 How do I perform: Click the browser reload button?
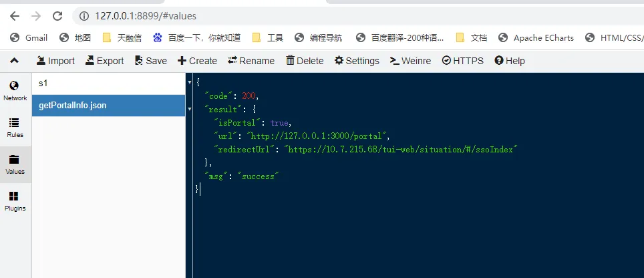coord(57,15)
